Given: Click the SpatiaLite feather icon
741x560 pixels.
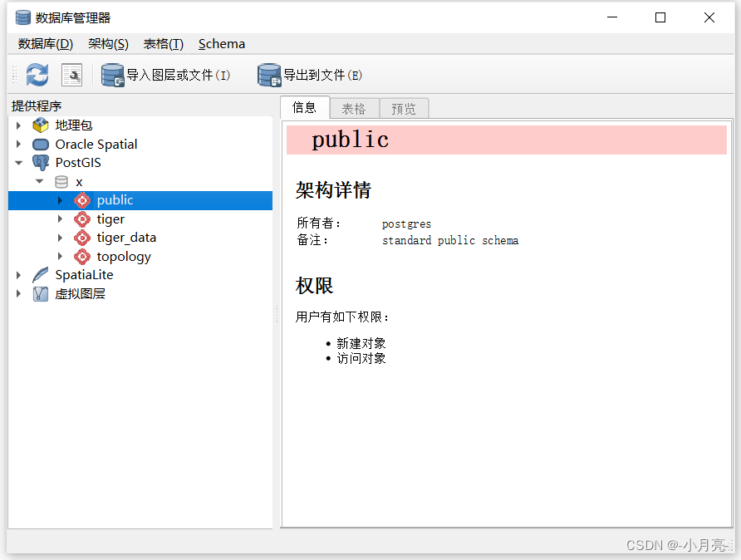Looking at the screenshot, I should click(x=40, y=274).
